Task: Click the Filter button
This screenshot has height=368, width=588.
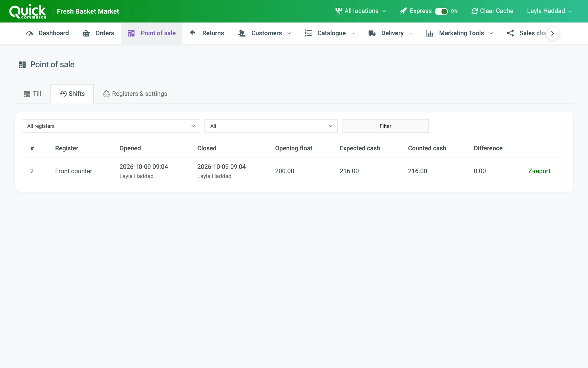Action: pos(385,126)
